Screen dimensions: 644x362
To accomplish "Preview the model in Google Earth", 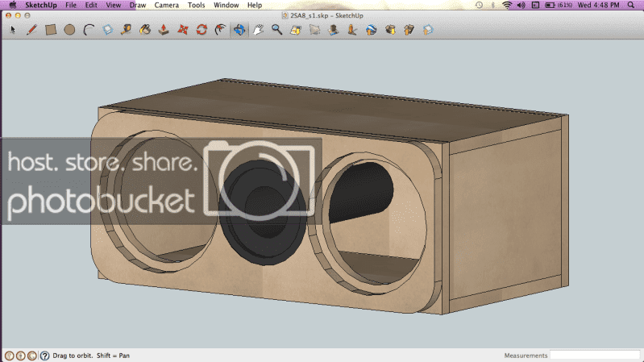I will point(372,30).
